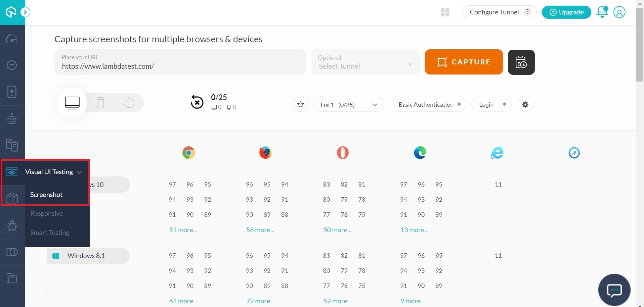Click the Firefox browser icon
Image resolution: width=644 pixels, height=307 pixels.
[265, 153]
